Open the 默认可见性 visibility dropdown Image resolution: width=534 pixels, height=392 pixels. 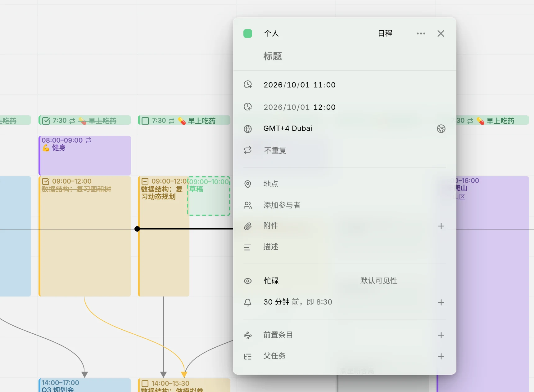pyautogui.click(x=379, y=281)
